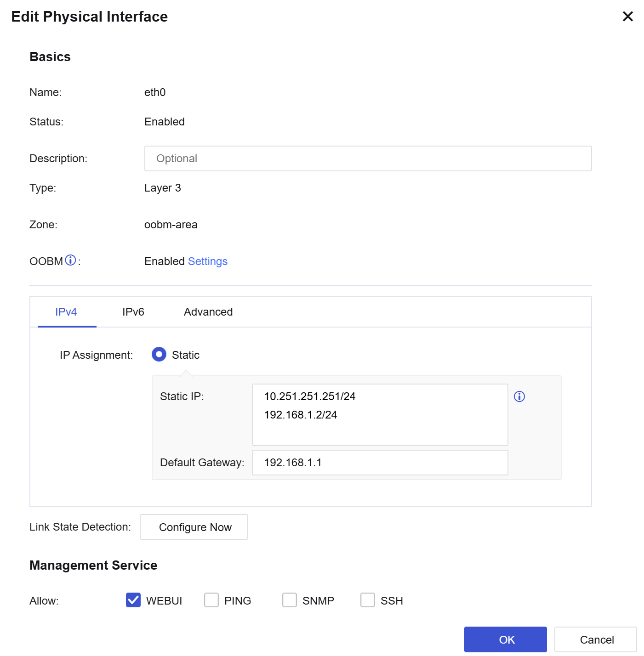Click the OOBM info icon

click(70, 260)
